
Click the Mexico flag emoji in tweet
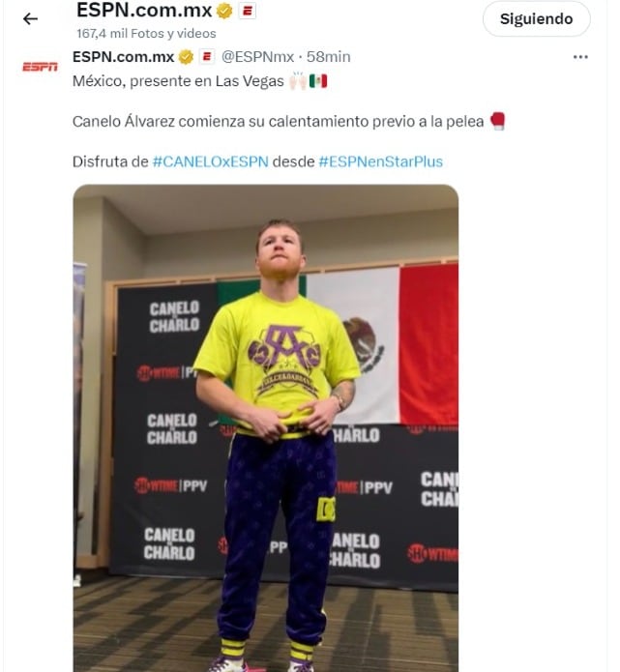[x=318, y=81]
